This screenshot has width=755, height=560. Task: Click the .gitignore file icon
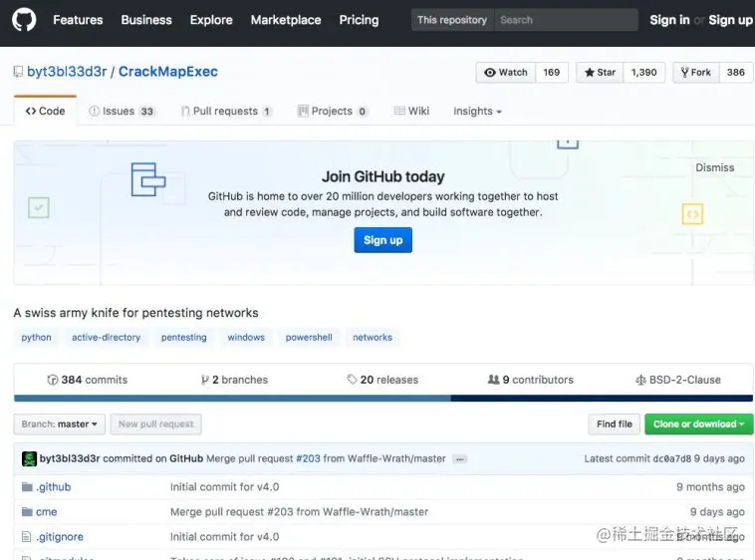pos(27,536)
